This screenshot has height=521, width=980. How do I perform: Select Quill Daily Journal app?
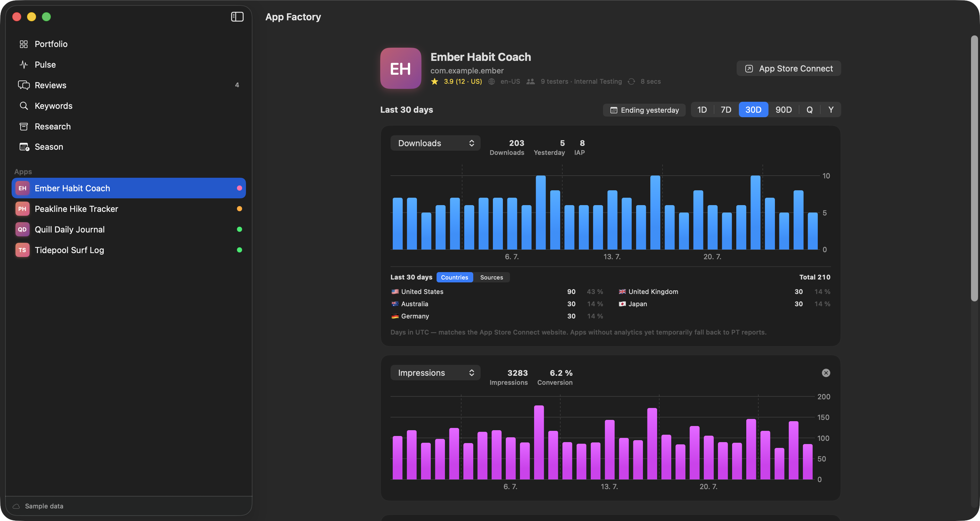(x=128, y=230)
